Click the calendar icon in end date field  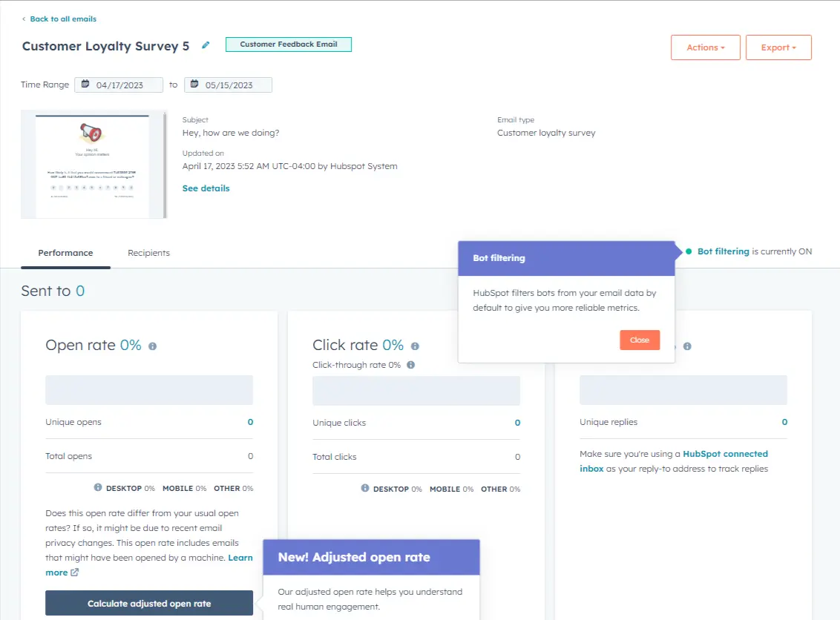[x=194, y=85]
